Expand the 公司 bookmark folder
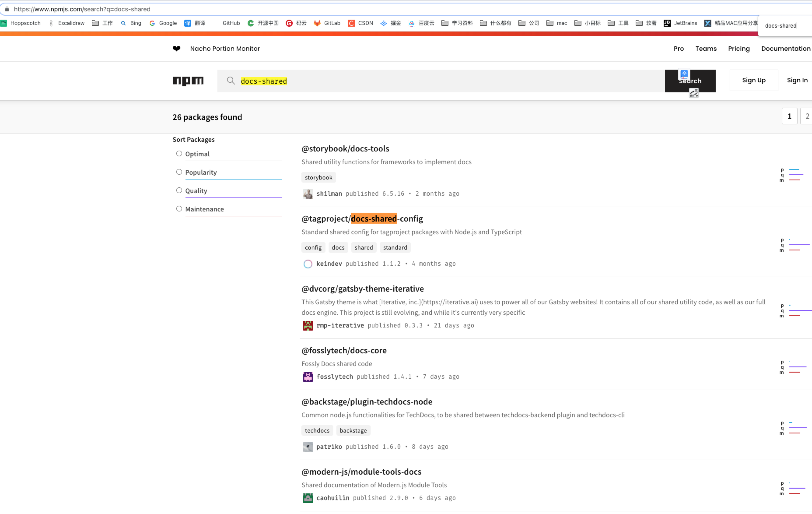 [529, 23]
